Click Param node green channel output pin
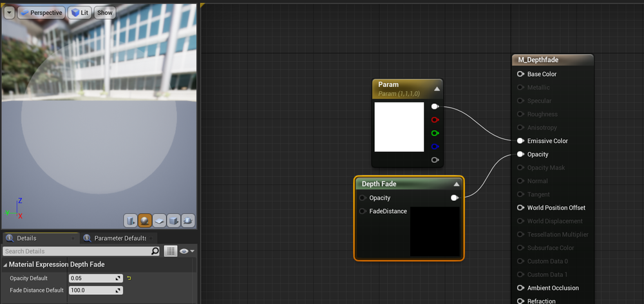This screenshot has width=644, height=304. (x=435, y=133)
